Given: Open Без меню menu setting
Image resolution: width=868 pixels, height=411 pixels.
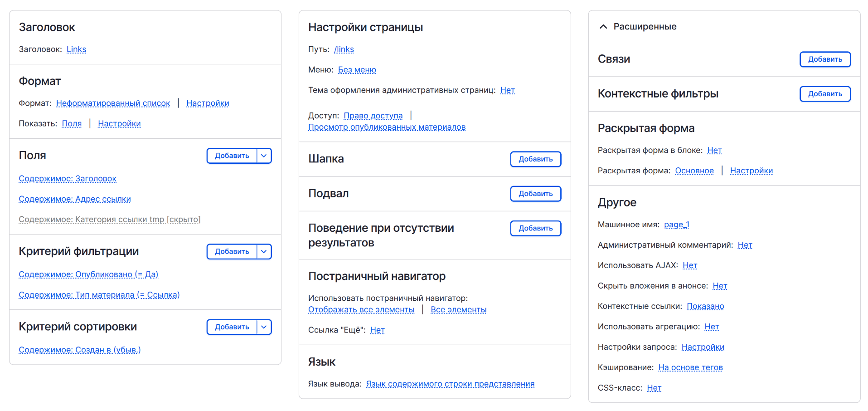Looking at the screenshot, I should 357,70.
